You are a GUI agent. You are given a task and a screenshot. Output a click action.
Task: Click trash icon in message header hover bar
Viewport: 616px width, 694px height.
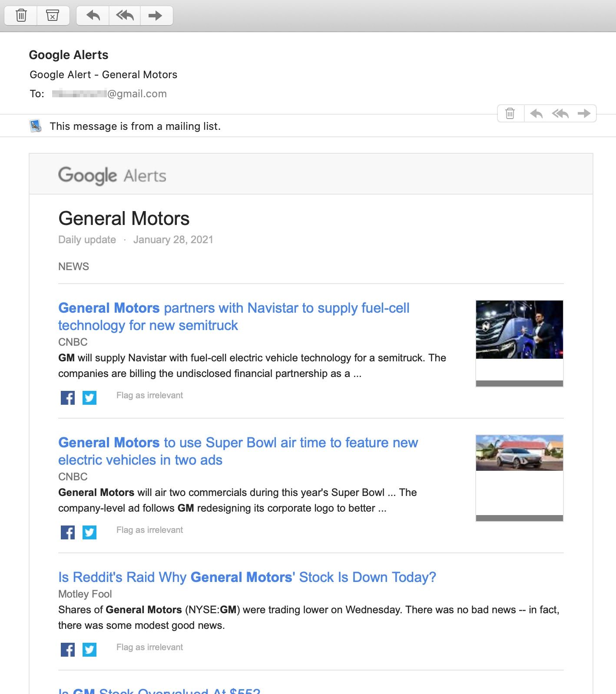coord(510,113)
